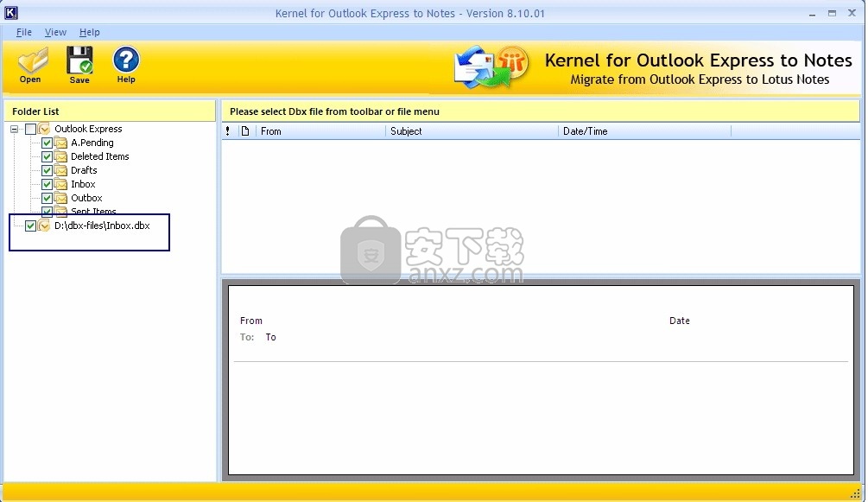
Task: Click the Outlook Express root folder icon
Action: pyautogui.click(x=44, y=129)
